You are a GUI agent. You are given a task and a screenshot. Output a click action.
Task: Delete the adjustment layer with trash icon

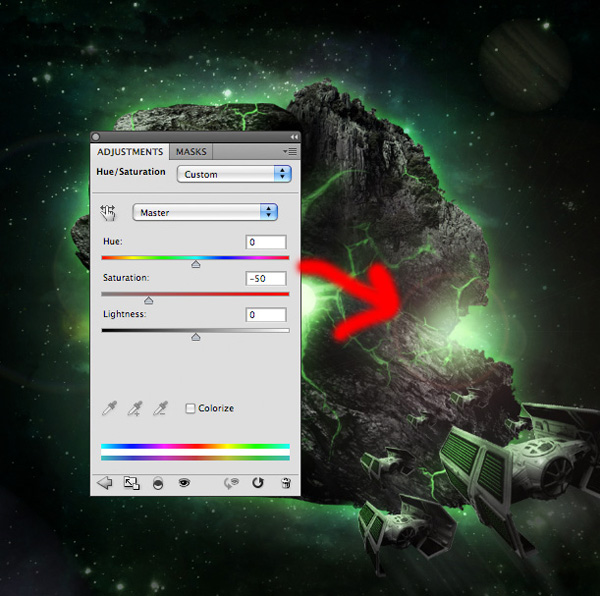tap(285, 482)
